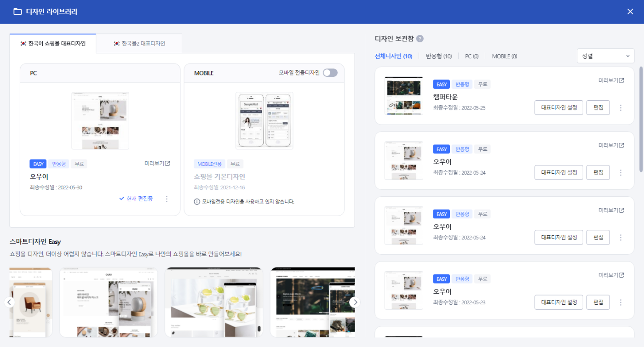Viewport: 644px width, 347px height.
Task: Select the sunglasses Easy template thumbnail
Action: point(214,302)
